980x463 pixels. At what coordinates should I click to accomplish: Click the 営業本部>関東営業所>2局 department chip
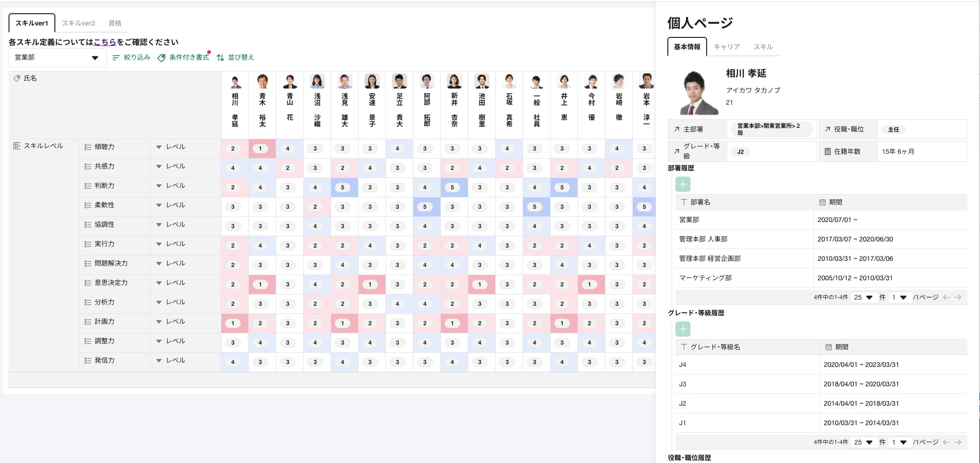coord(771,129)
